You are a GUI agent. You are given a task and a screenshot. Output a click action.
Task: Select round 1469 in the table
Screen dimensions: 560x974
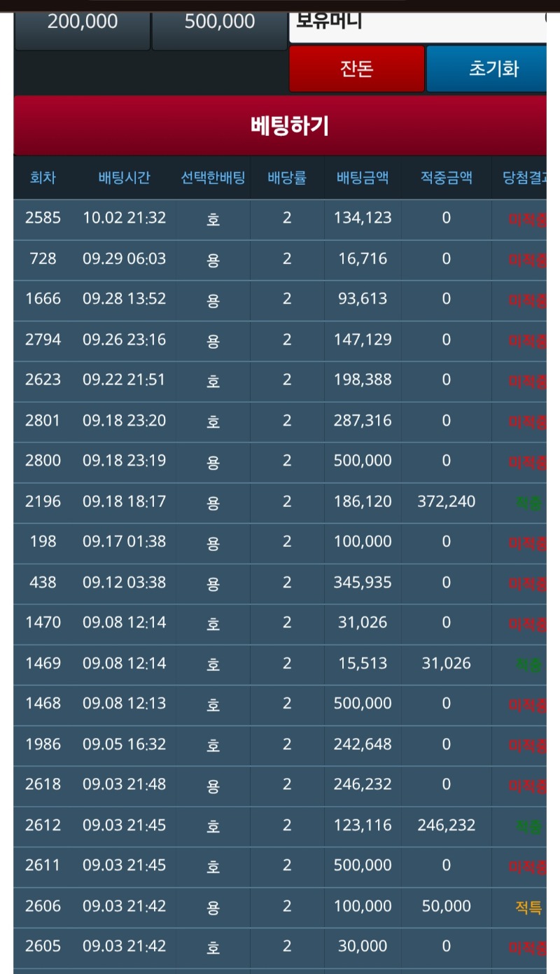tap(43, 663)
